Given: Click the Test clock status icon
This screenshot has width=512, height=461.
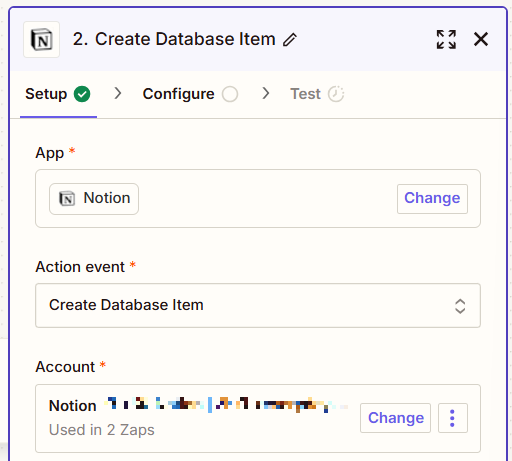Looking at the screenshot, I should [336, 94].
